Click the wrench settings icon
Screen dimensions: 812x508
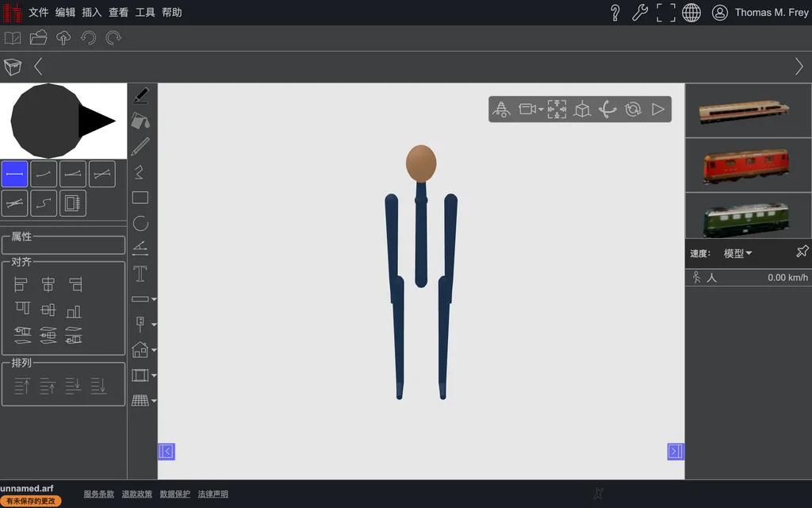point(640,13)
